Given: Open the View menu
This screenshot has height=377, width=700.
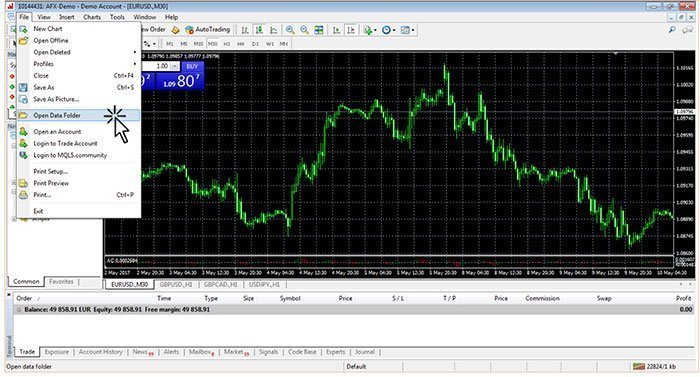Looking at the screenshot, I should point(44,17).
